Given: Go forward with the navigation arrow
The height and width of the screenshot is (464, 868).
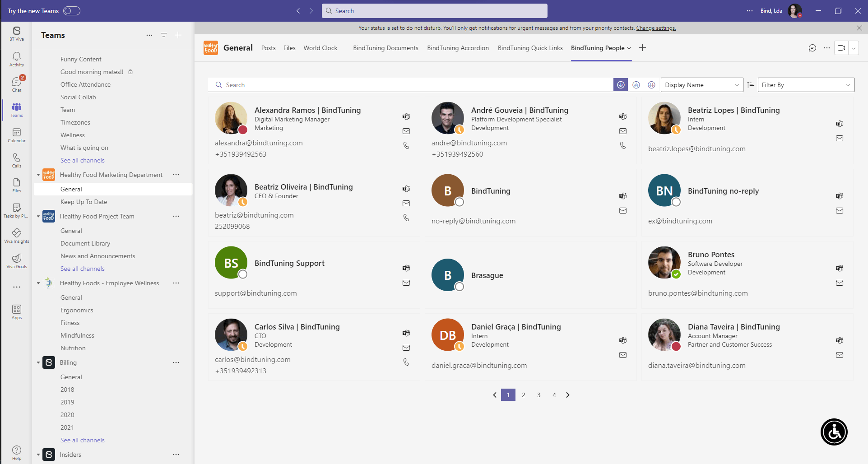Looking at the screenshot, I should pyautogui.click(x=311, y=11).
